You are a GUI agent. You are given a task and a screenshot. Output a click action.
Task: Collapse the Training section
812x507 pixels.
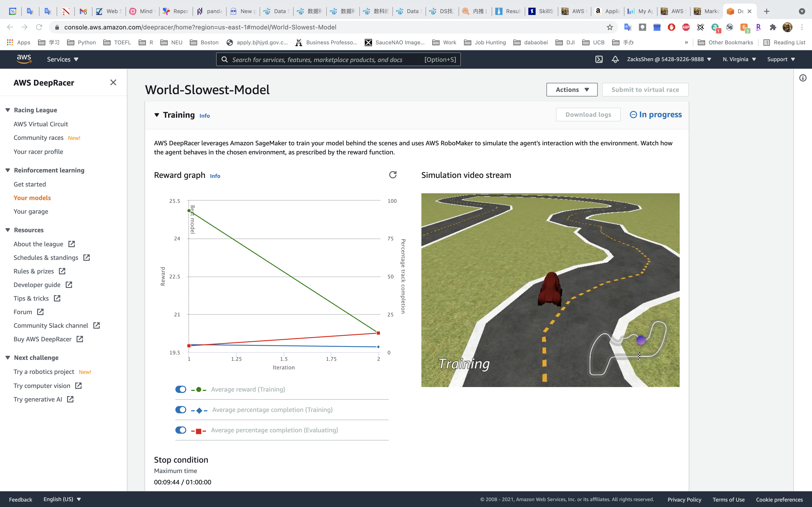(x=157, y=115)
